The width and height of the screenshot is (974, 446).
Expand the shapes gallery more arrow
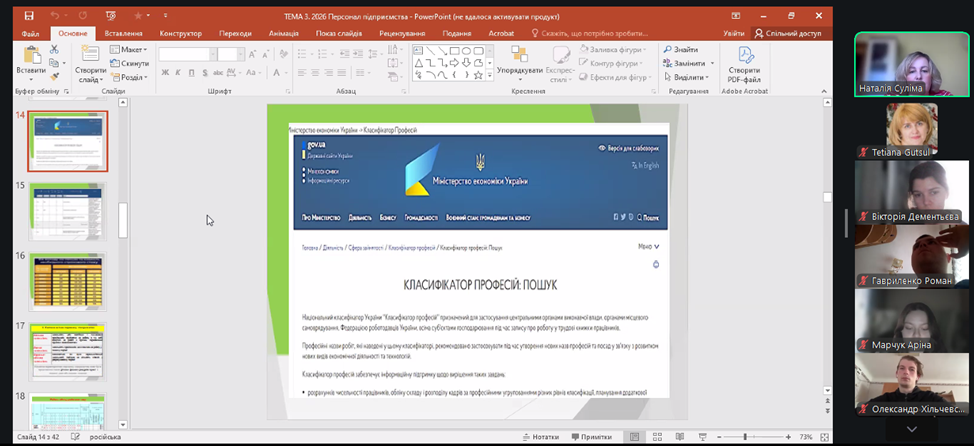pyautogui.click(x=489, y=75)
